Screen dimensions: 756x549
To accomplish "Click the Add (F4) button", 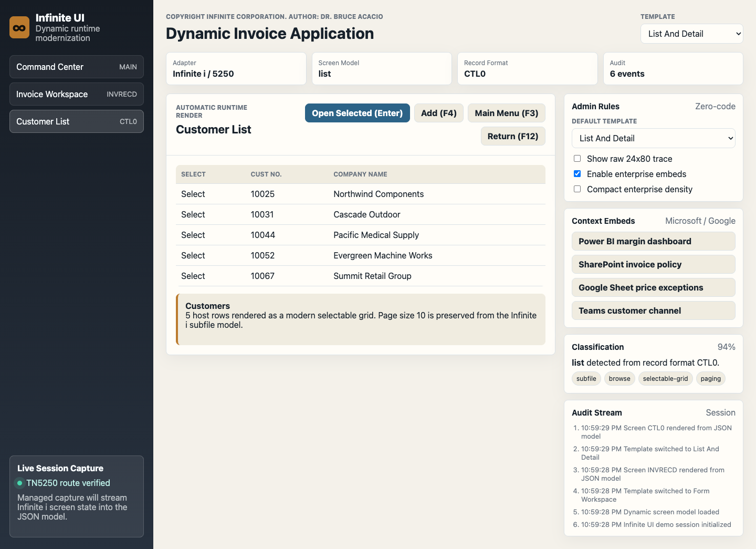I will [439, 113].
